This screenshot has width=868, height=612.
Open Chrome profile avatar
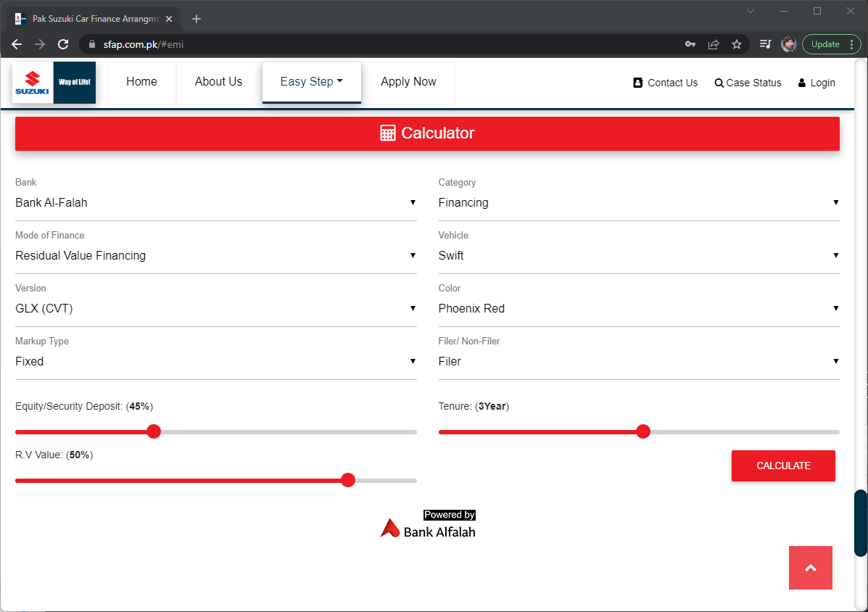(789, 44)
